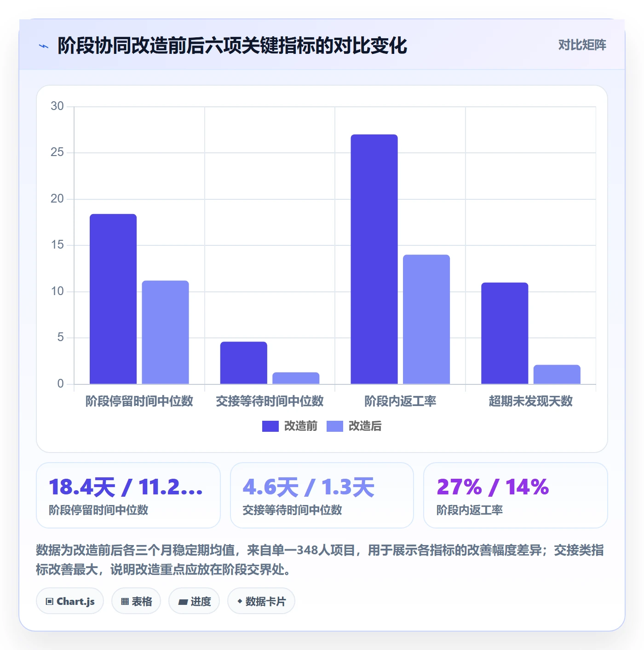Click the square icon in the Chart.js chip
Image resolution: width=644 pixels, height=650 pixels.
click(50, 602)
